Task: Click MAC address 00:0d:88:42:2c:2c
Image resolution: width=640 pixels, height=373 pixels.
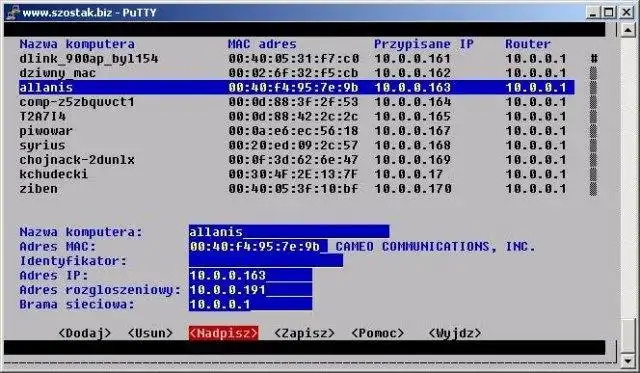Action: 293,116
